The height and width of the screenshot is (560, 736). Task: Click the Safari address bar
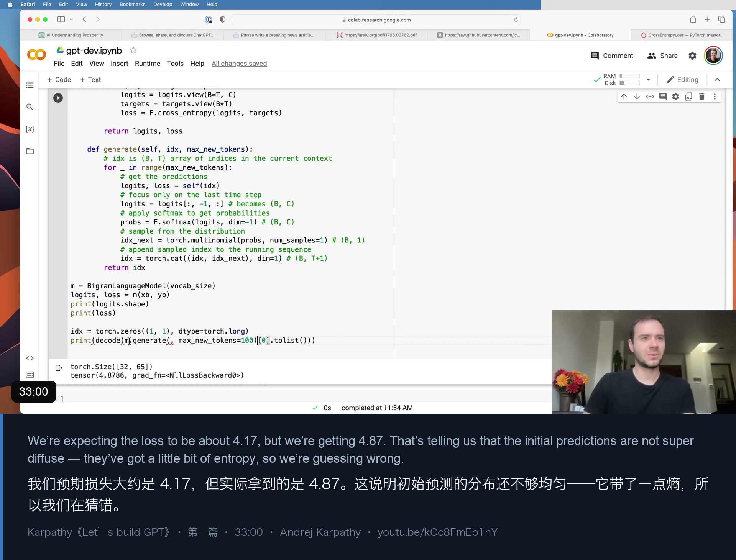[x=376, y=20]
